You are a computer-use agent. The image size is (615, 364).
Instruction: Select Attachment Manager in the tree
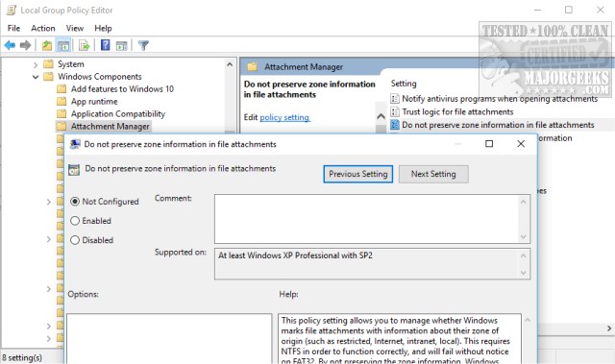tap(110, 126)
